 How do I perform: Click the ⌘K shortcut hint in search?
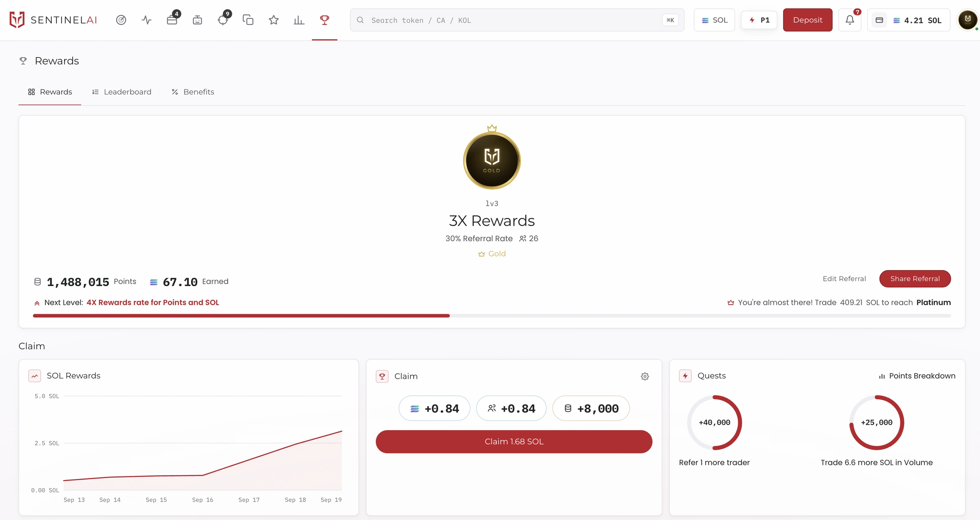coord(670,20)
